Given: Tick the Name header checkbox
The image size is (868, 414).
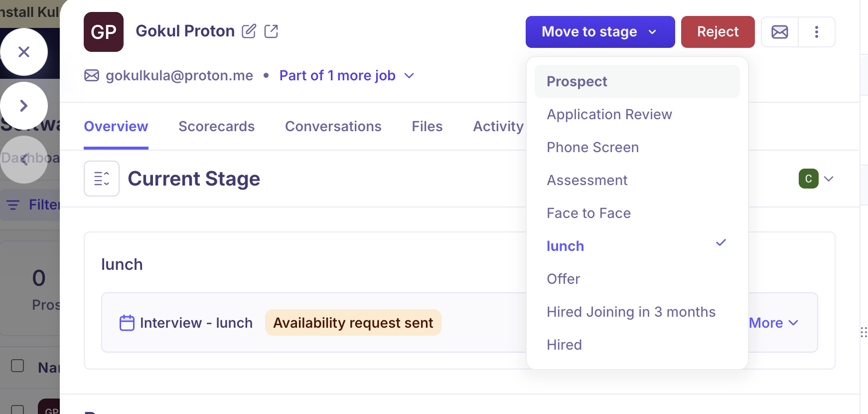Looking at the screenshot, I should (17, 366).
